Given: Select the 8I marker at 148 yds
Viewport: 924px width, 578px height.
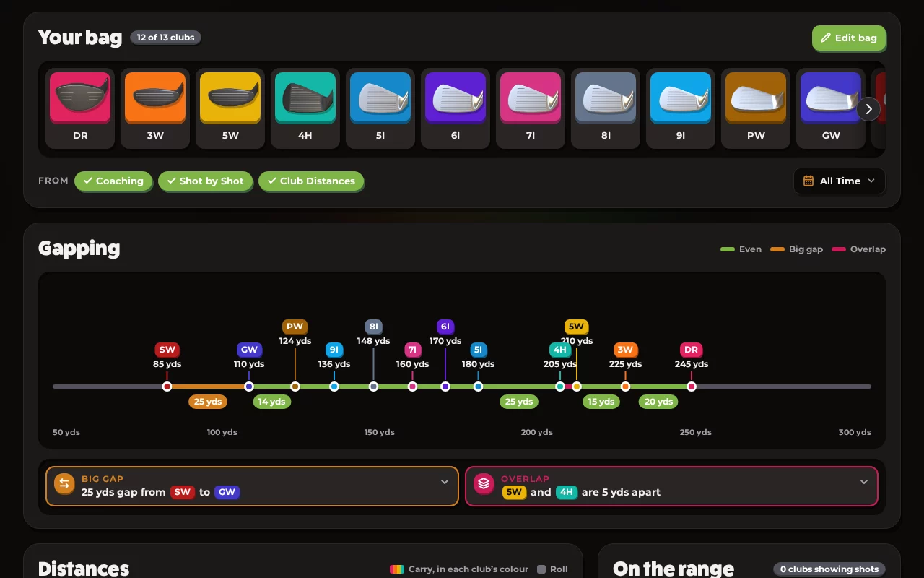Looking at the screenshot, I should [373, 387].
